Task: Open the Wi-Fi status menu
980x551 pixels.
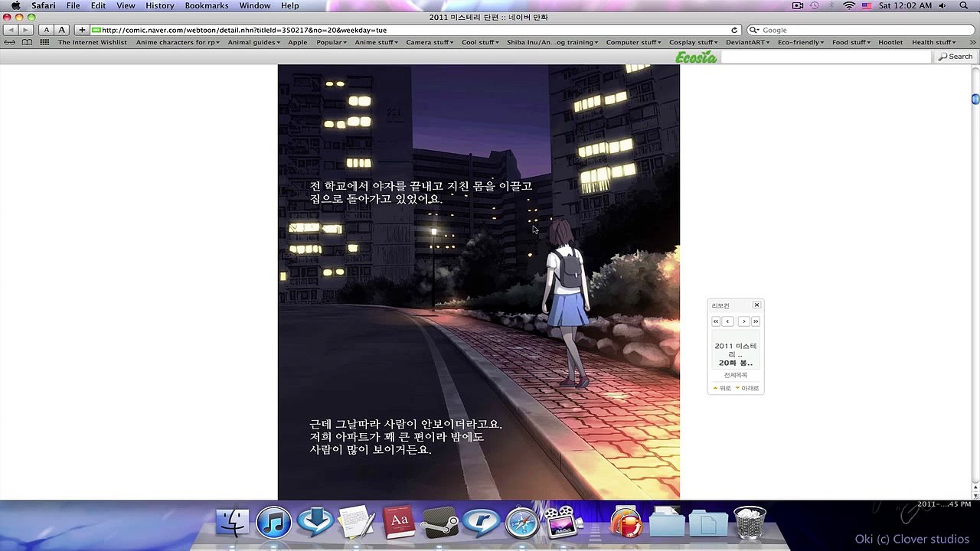Action: point(849,5)
